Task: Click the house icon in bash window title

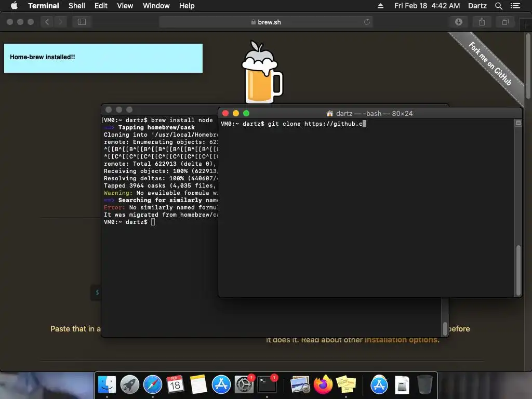Action: pos(329,113)
